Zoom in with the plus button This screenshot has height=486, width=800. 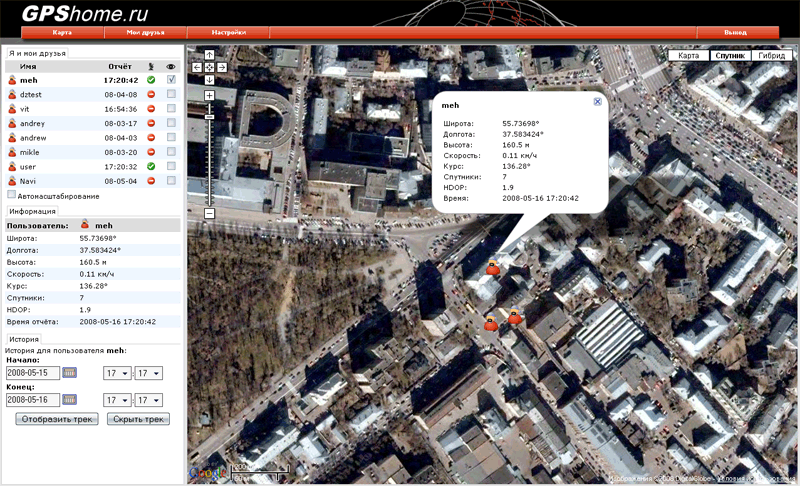pyautogui.click(x=209, y=95)
